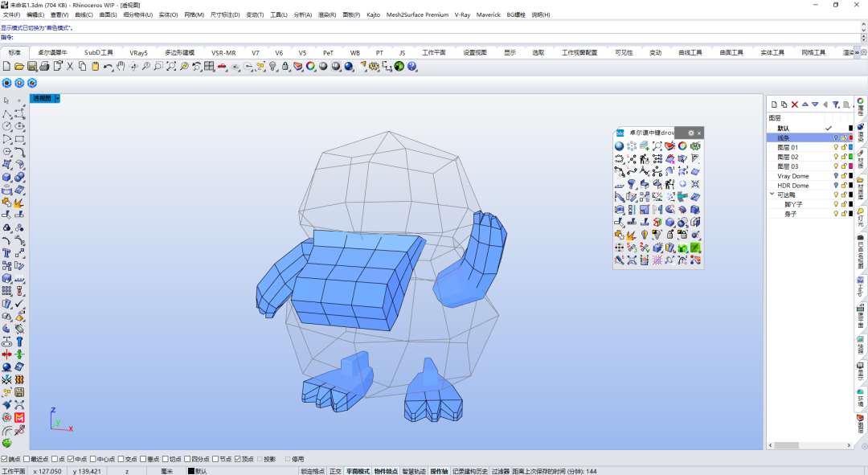Open the 曲面(S) menu
The image size is (868, 475).
[x=108, y=15]
